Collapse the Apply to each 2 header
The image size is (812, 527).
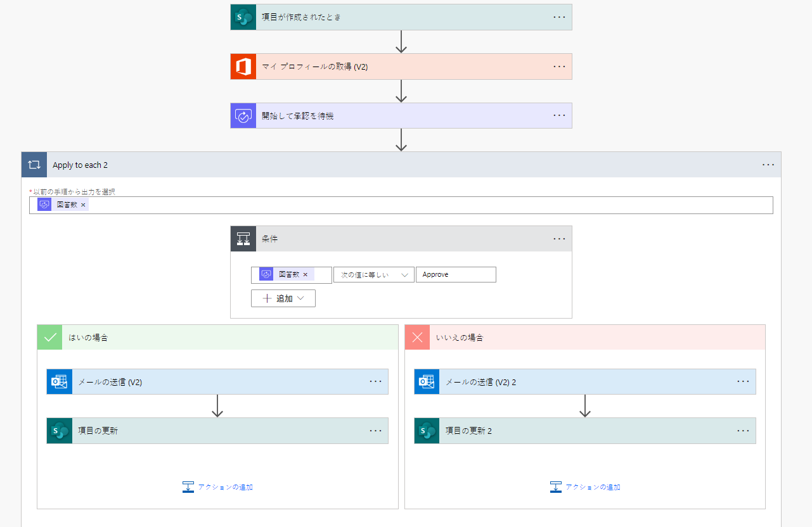(x=401, y=165)
